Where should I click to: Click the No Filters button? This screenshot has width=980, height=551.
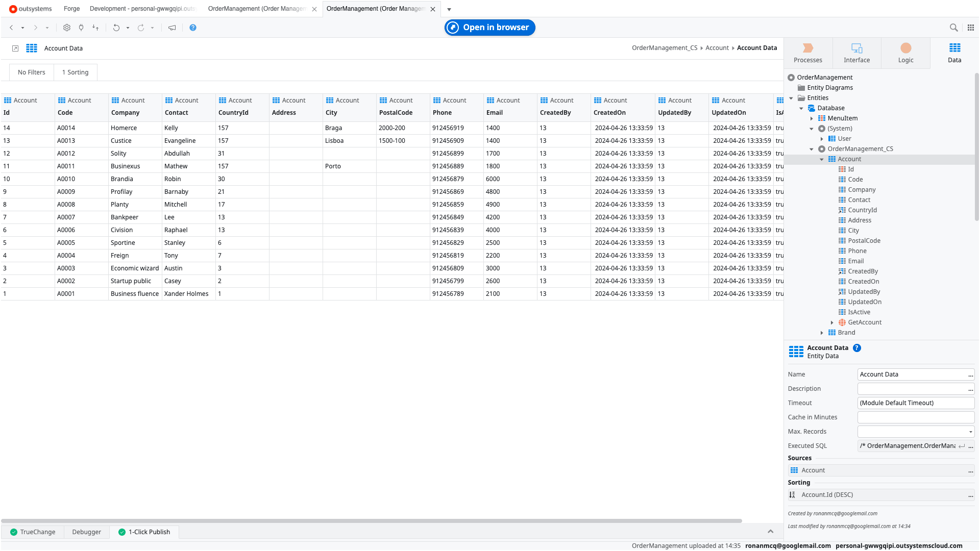click(32, 72)
